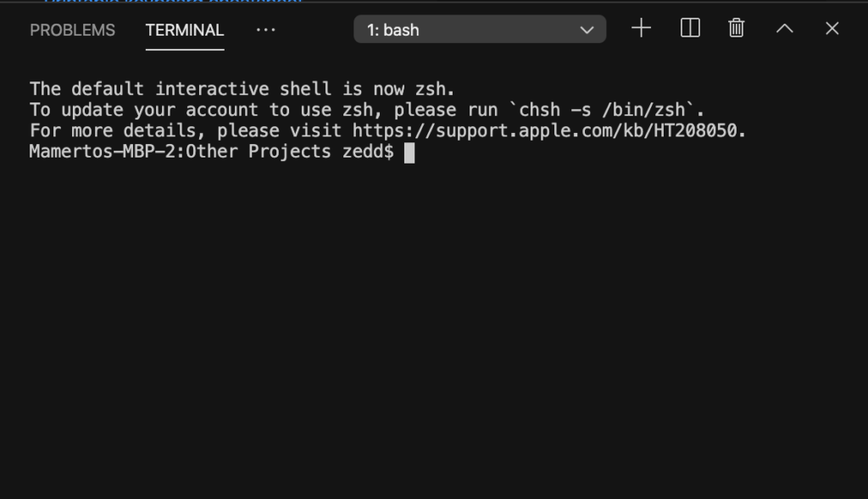This screenshot has width=868, height=499.
Task: Open the "1: bash" terminal selector
Action: click(480, 30)
